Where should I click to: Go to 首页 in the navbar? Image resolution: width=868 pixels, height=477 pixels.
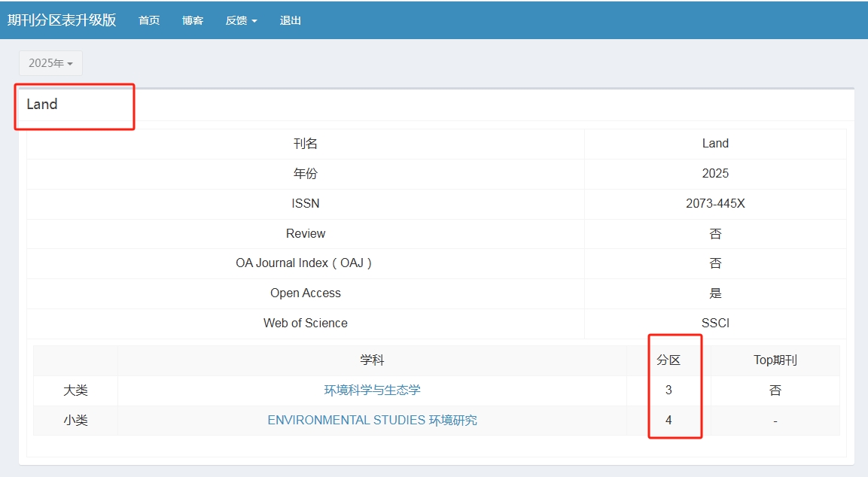point(149,20)
